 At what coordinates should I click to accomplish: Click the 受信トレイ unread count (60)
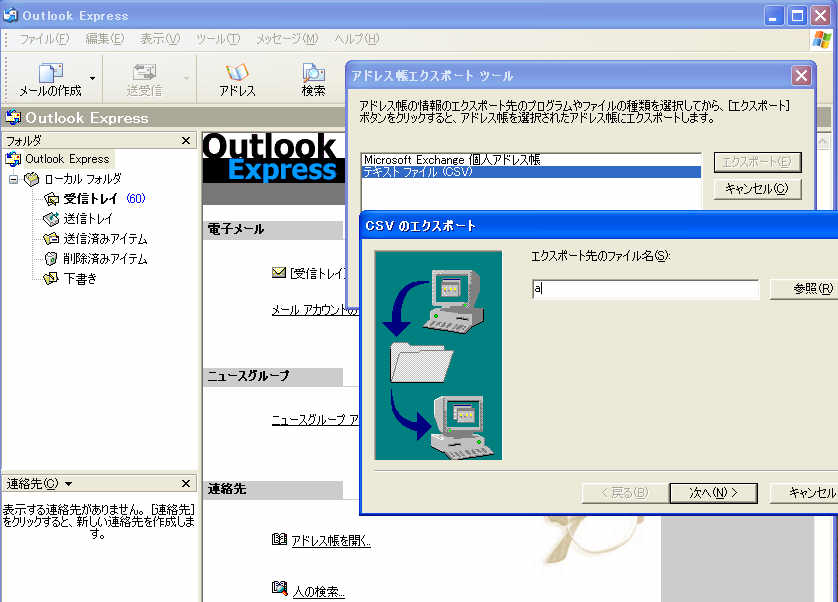point(136,199)
